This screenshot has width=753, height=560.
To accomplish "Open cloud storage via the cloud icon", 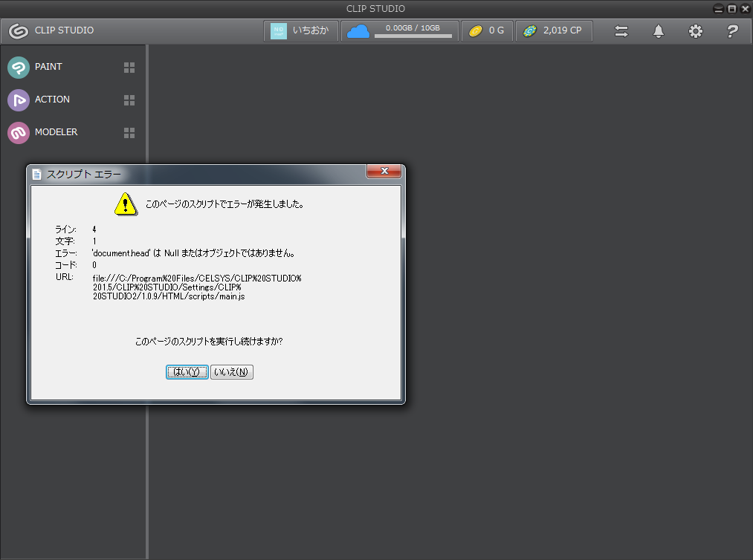I will (x=358, y=31).
